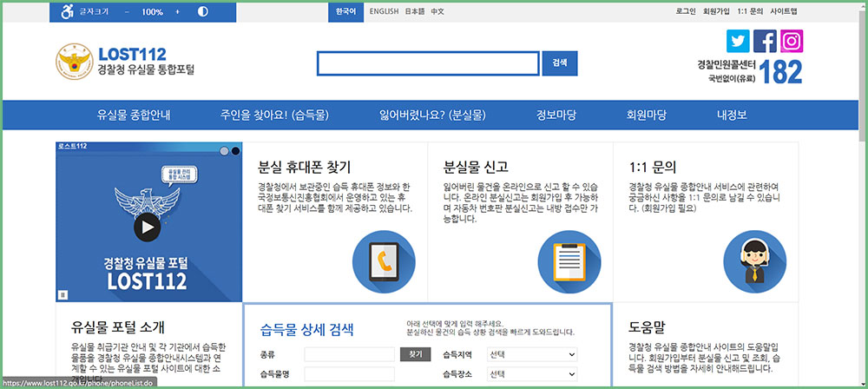Viewport: 868px width, 389px height.
Task: Decrease font size with minus button
Action: point(127,11)
